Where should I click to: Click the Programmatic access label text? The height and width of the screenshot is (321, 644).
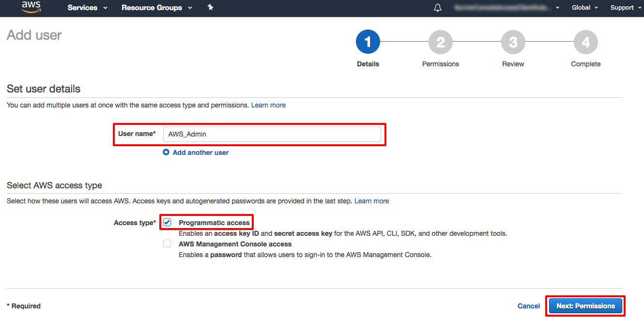[x=214, y=223]
